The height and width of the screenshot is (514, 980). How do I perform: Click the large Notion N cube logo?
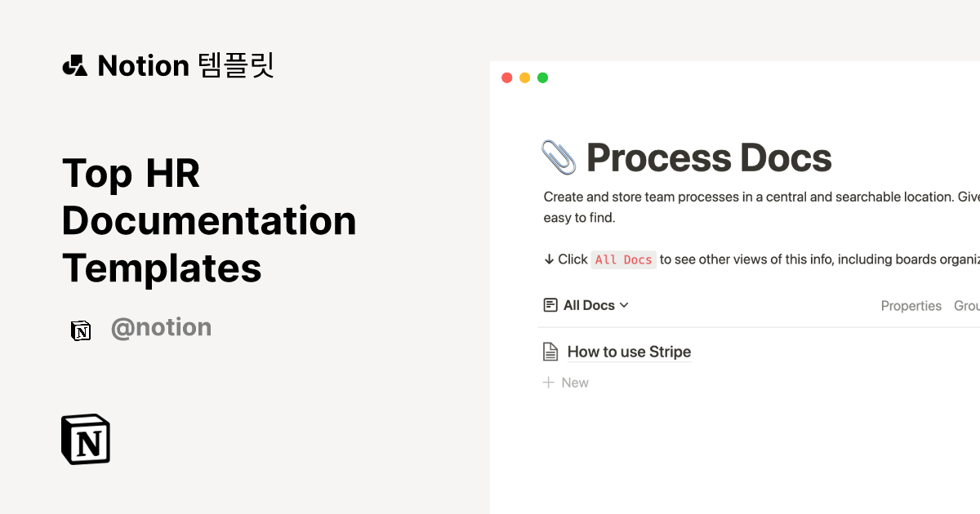click(85, 438)
